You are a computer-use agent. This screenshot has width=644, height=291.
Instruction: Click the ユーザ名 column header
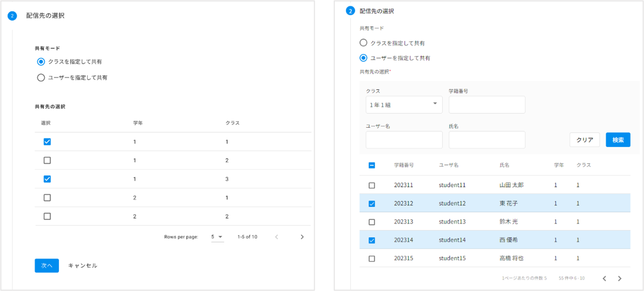(449, 165)
